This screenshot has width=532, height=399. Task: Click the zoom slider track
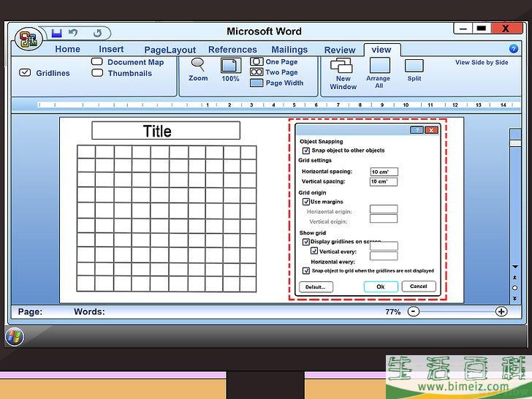click(x=457, y=311)
